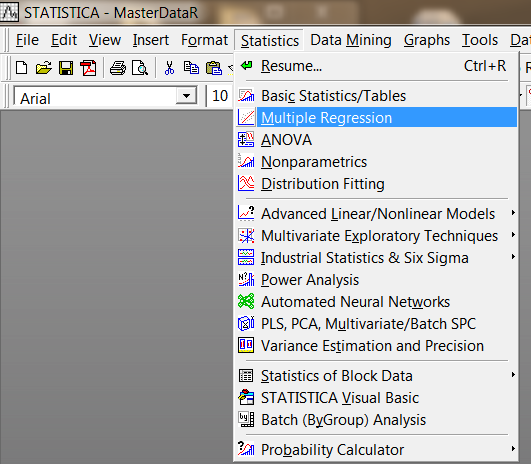
Task: Choose Nonparametrics from the menu
Action: tap(376, 162)
